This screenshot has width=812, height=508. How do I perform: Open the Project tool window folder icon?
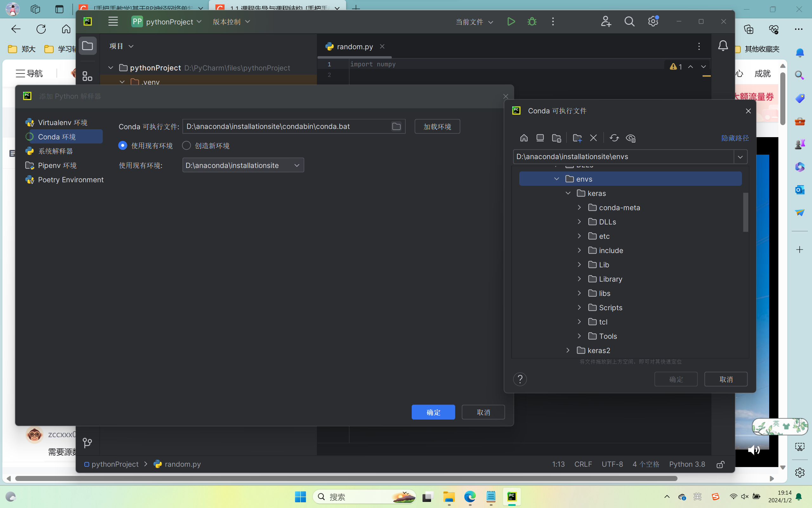(x=88, y=46)
